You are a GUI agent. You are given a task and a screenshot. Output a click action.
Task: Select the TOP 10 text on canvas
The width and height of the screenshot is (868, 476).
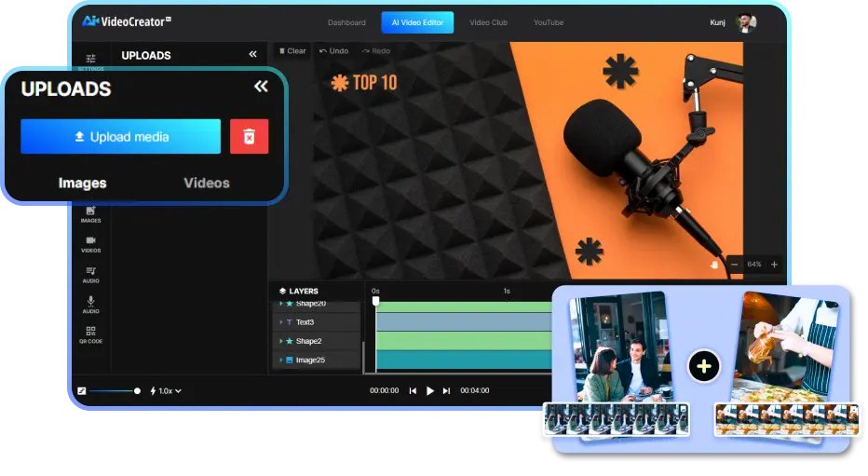[374, 83]
